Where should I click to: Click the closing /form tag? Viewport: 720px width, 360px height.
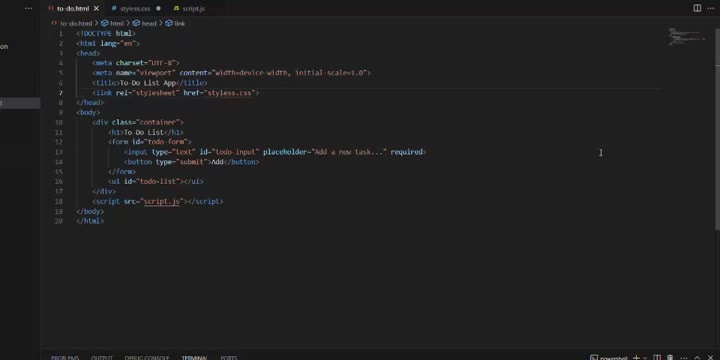coord(122,172)
